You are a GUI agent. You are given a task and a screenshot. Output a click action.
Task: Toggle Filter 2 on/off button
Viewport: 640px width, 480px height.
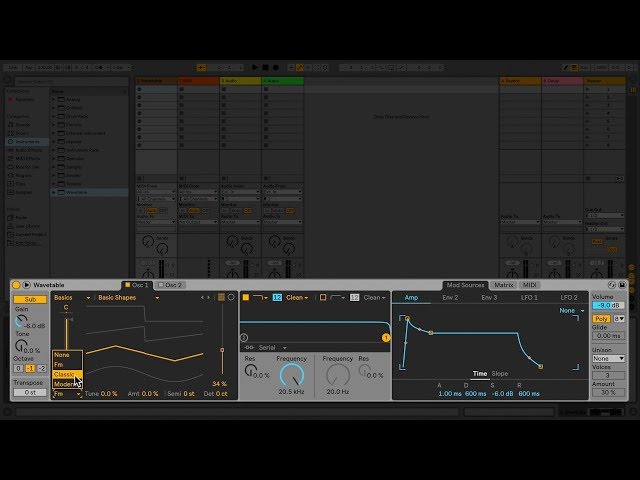point(323,298)
